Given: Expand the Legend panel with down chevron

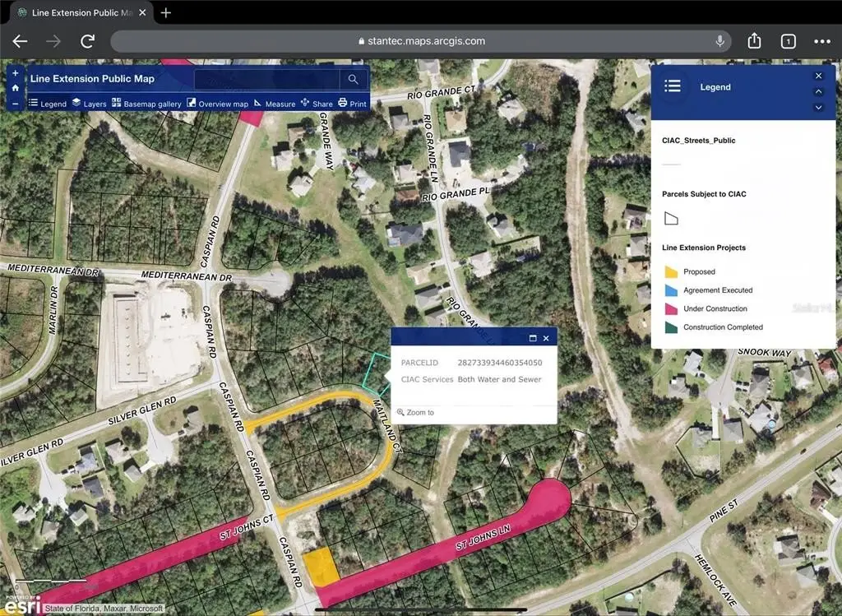Looking at the screenshot, I should [818, 107].
